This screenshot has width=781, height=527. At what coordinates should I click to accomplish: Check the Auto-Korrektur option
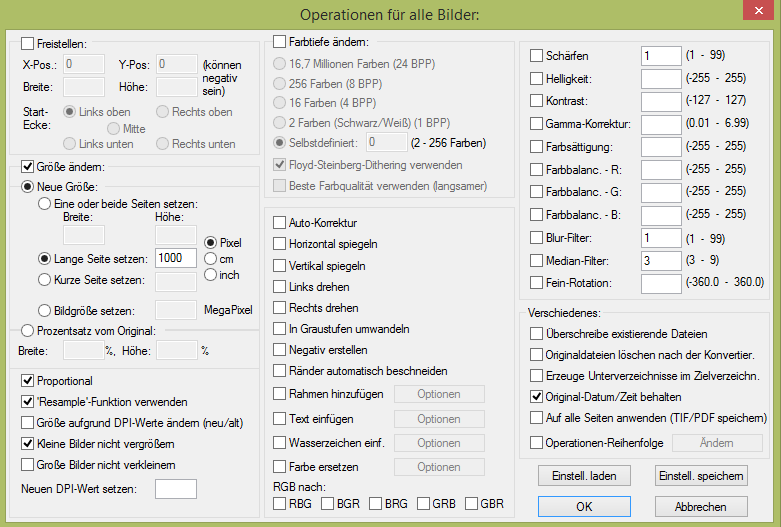[x=281, y=223]
